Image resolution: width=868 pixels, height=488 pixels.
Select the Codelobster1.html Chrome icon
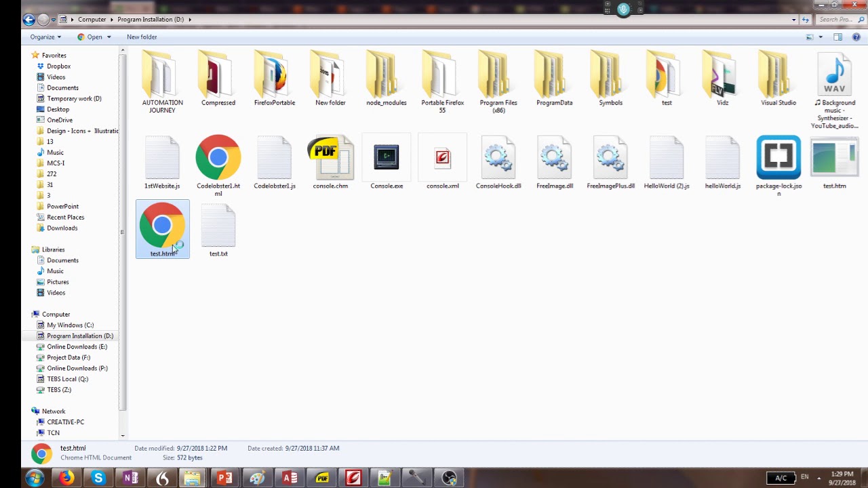218,157
